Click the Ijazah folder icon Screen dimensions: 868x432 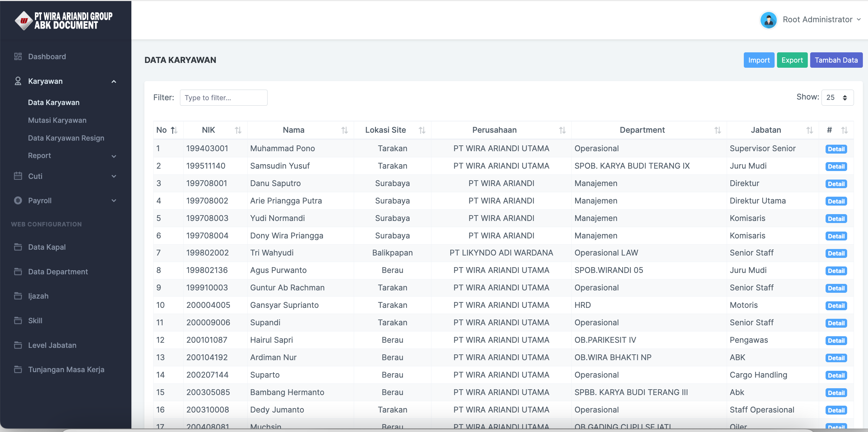click(18, 296)
